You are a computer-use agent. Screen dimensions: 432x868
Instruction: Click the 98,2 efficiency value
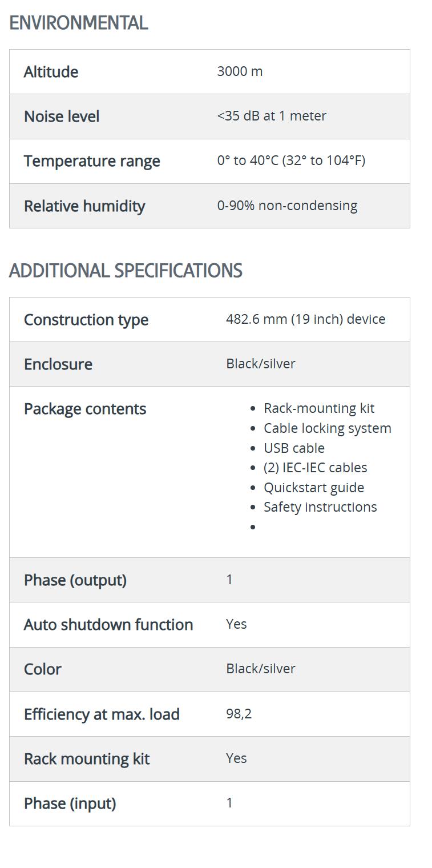click(239, 714)
